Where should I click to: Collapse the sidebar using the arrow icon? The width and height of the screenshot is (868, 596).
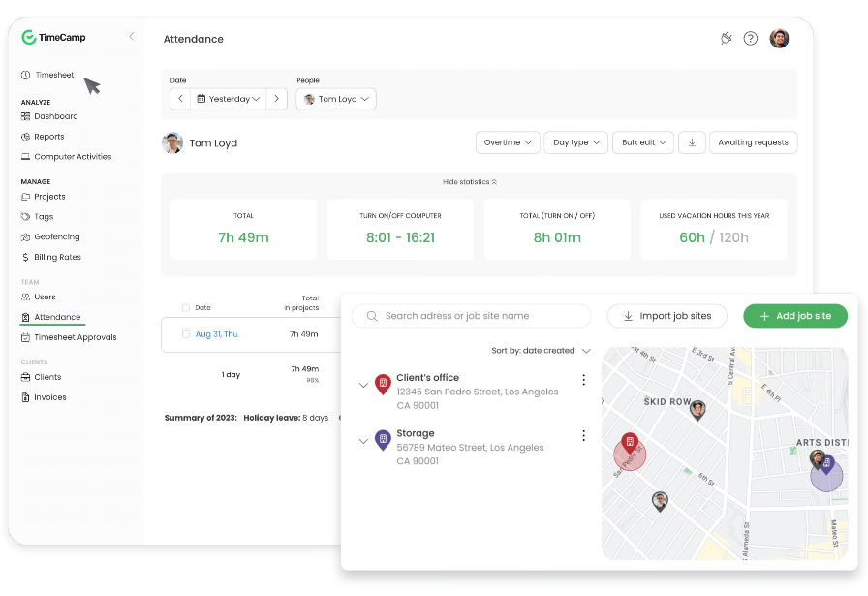click(x=132, y=37)
